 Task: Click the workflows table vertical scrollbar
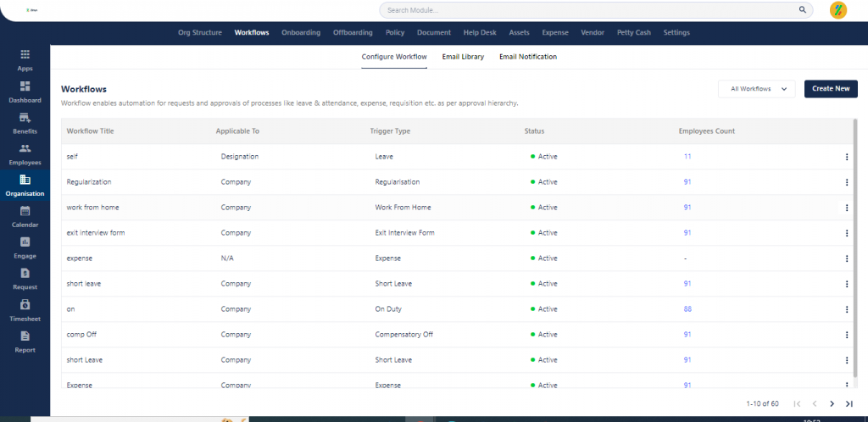tap(855, 249)
